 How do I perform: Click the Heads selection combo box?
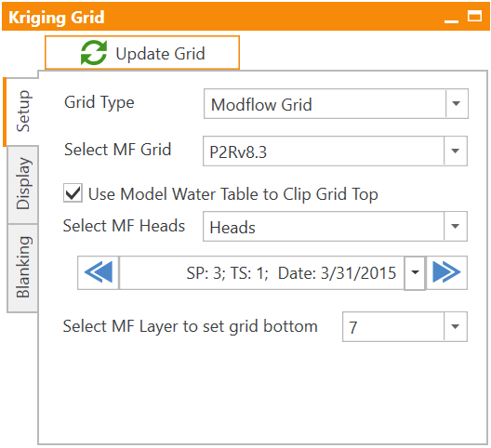point(335,227)
